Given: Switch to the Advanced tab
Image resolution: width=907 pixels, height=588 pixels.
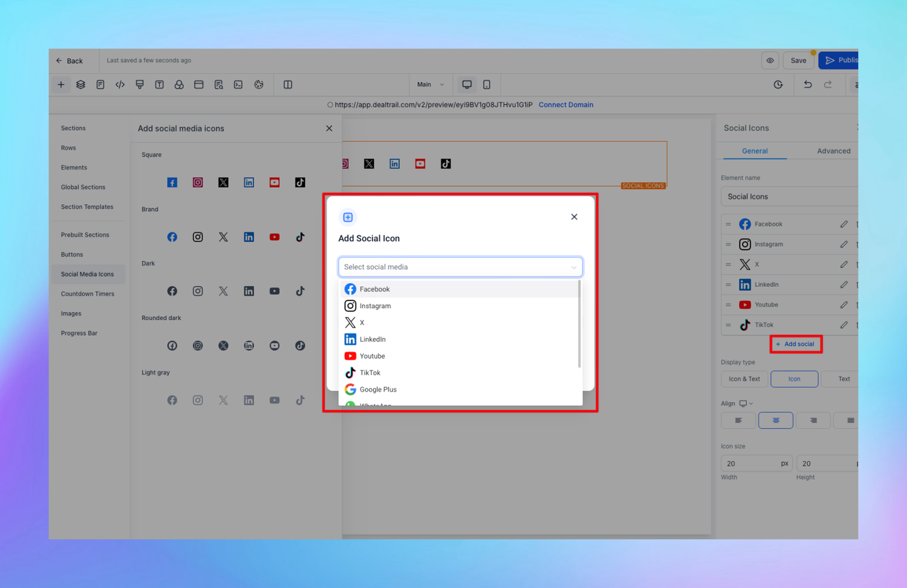Looking at the screenshot, I should [833, 151].
